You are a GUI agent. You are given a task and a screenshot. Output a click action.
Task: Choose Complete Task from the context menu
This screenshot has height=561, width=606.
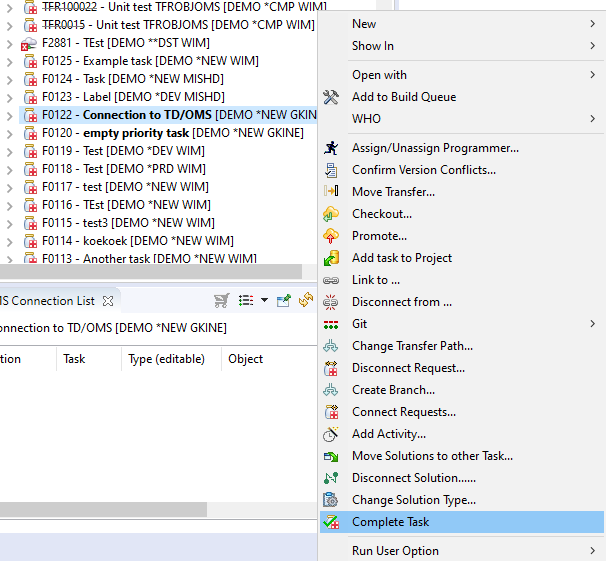point(391,522)
